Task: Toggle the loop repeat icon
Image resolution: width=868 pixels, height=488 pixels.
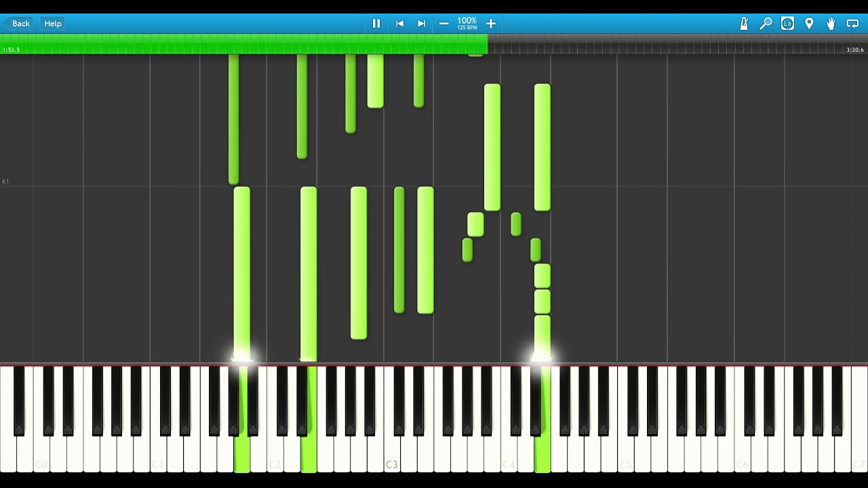Action: 852,24
